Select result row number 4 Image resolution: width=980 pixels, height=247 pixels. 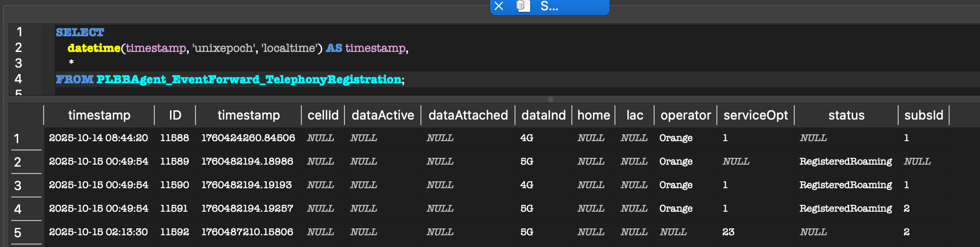click(18, 209)
